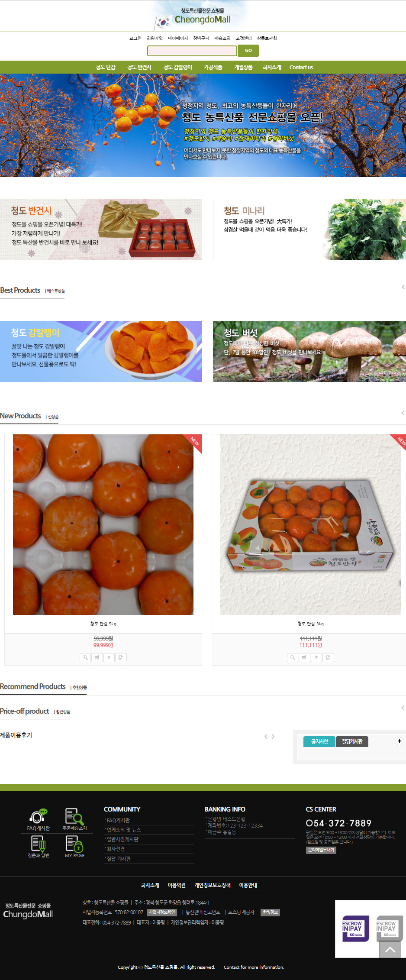Open the 청도 반건시 menu item
The height and width of the screenshot is (980, 406).
(139, 67)
